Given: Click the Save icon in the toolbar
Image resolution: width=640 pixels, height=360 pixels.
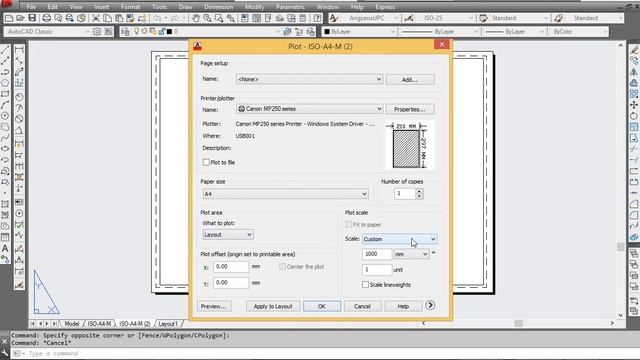Looking at the screenshot, I should click(x=32, y=18).
